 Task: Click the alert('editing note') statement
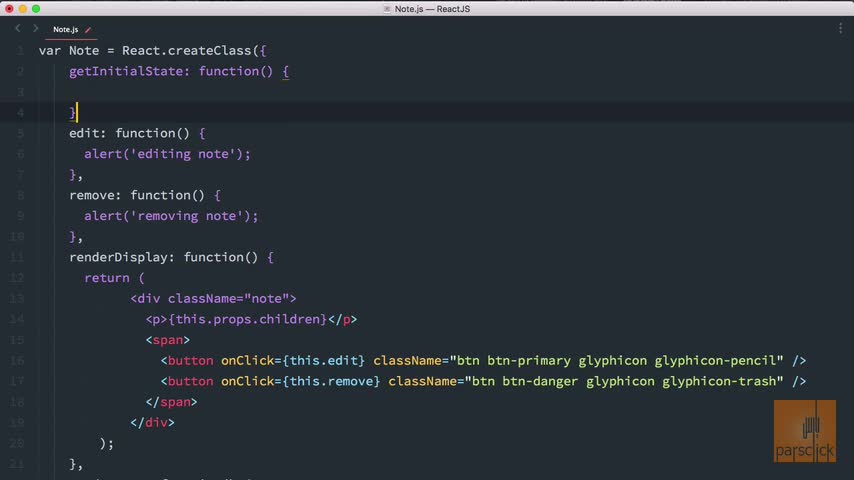(167, 154)
